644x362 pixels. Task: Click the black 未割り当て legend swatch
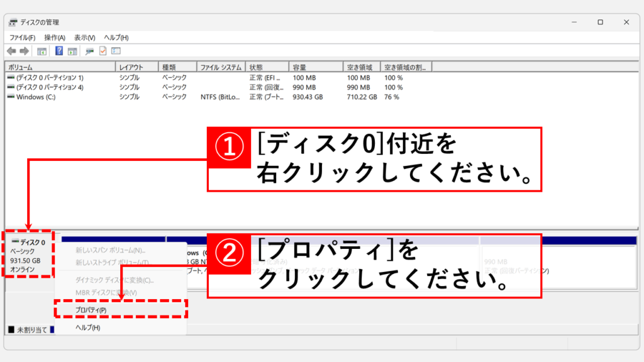coord(11,329)
